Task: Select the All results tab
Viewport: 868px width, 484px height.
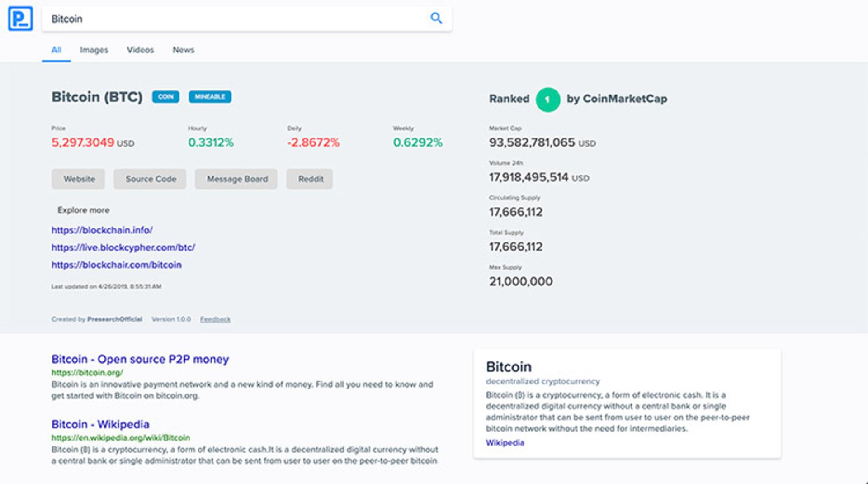Action: point(56,50)
